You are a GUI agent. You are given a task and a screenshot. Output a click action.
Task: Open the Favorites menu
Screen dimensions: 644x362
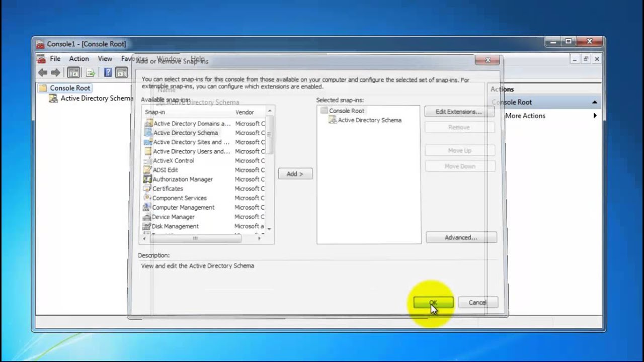[x=134, y=59]
